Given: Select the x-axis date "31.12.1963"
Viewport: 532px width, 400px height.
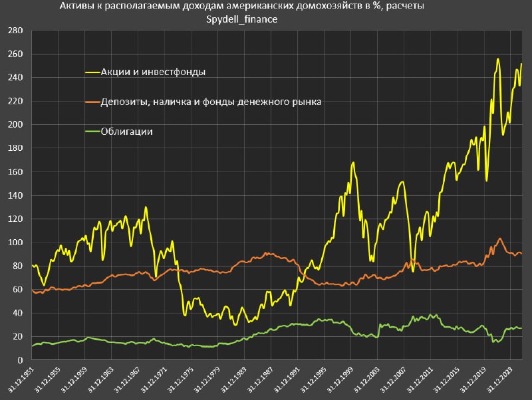Looking at the screenshot, I should [100, 379].
